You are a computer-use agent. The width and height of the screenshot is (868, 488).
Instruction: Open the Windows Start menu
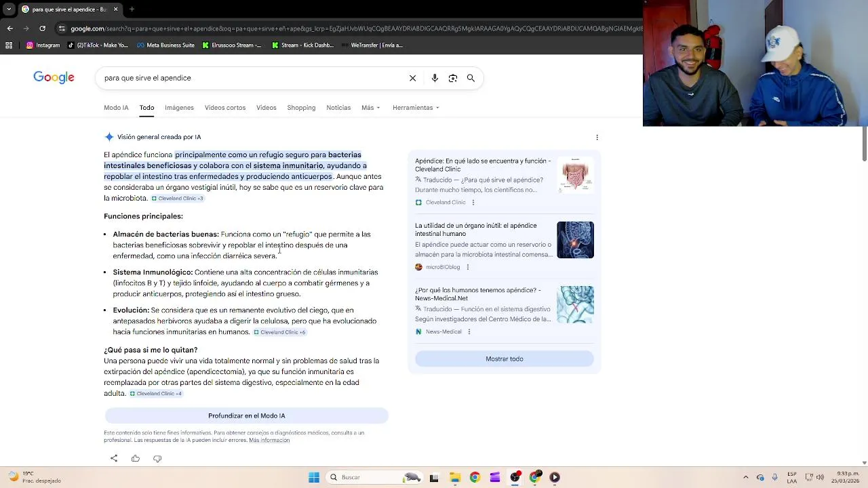pos(314,477)
